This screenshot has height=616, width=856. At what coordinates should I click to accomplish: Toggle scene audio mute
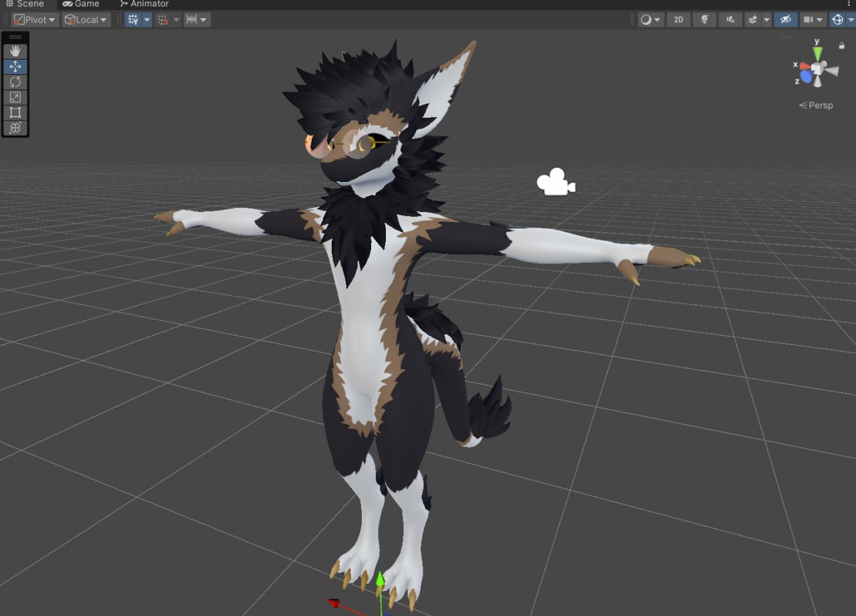click(x=730, y=19)
